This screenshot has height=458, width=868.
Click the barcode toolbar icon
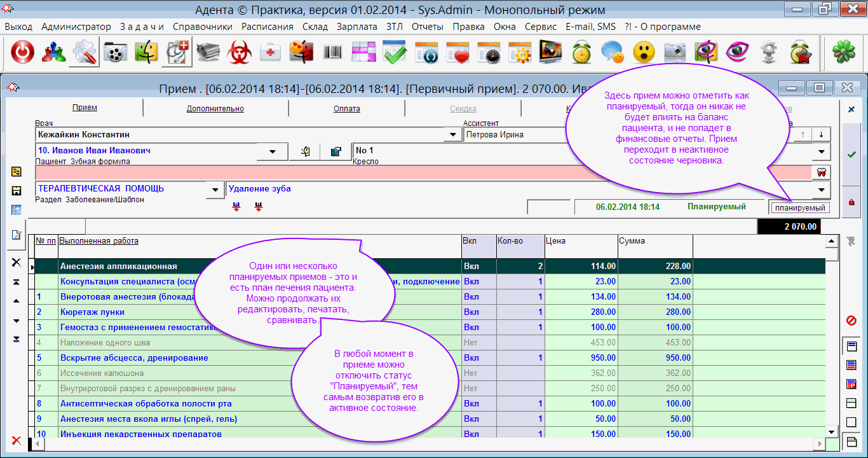(x=332, y=53)
